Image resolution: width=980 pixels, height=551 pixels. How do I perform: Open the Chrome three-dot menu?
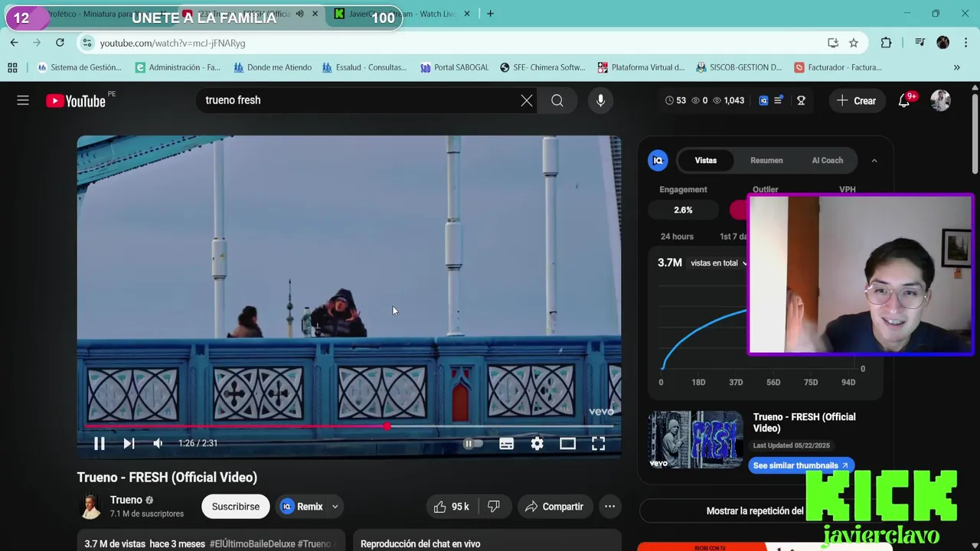point(966,43)
